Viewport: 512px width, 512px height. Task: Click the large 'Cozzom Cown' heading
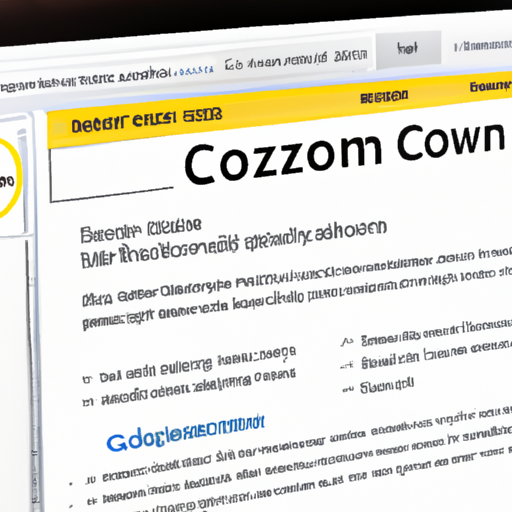(x=344, y=154)
